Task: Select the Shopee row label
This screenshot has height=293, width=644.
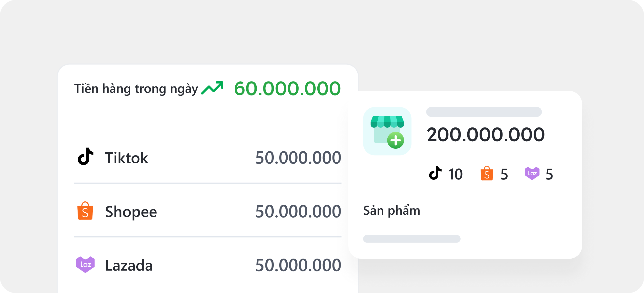Action: point(131,212)
